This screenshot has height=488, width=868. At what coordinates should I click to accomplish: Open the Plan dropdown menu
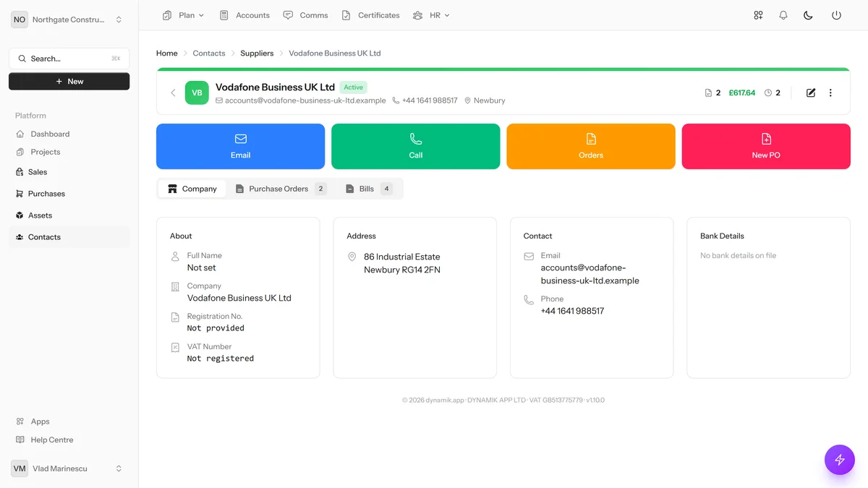184,15
